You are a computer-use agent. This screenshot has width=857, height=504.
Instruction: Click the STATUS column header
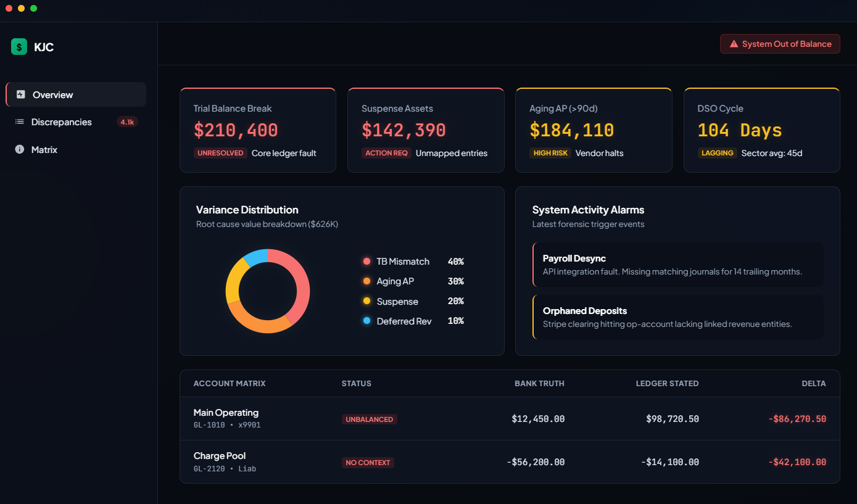click(357, 383)
